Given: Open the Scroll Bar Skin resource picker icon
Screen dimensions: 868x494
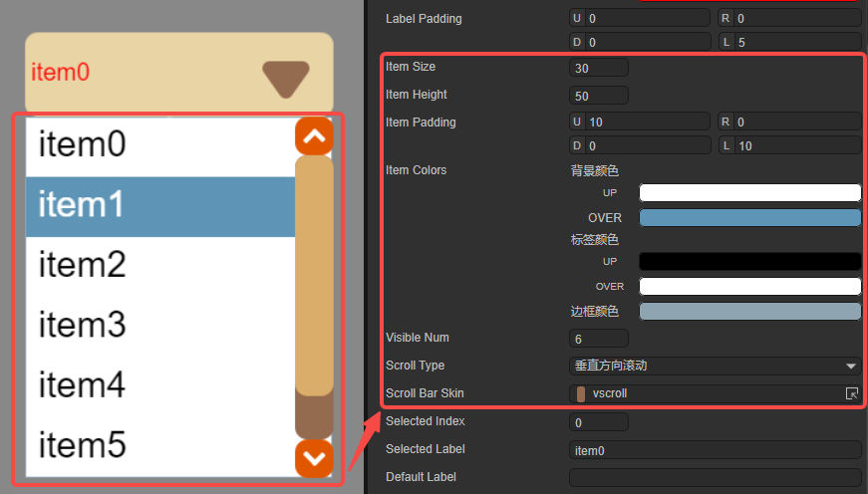Looking at the screenshot, I should (x=851, y=393).
